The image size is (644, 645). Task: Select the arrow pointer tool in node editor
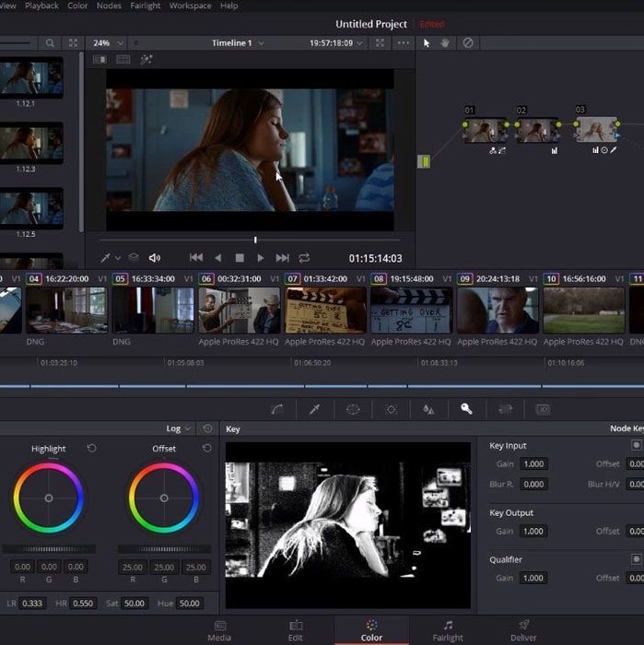click(427, 42)
